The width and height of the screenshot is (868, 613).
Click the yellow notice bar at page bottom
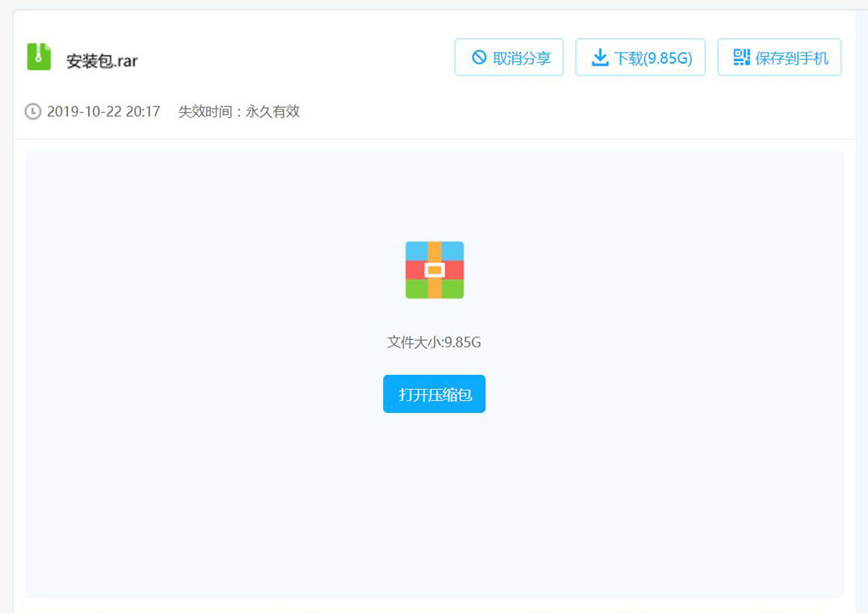coord(434,610)
